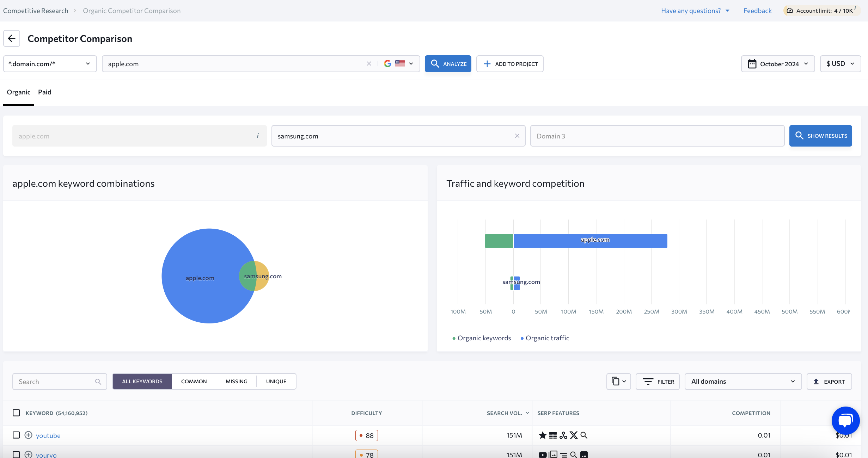This screenshot has width=868, height=458.
Task: Switch to the Paid tab
Action: [x=45, y=92]
